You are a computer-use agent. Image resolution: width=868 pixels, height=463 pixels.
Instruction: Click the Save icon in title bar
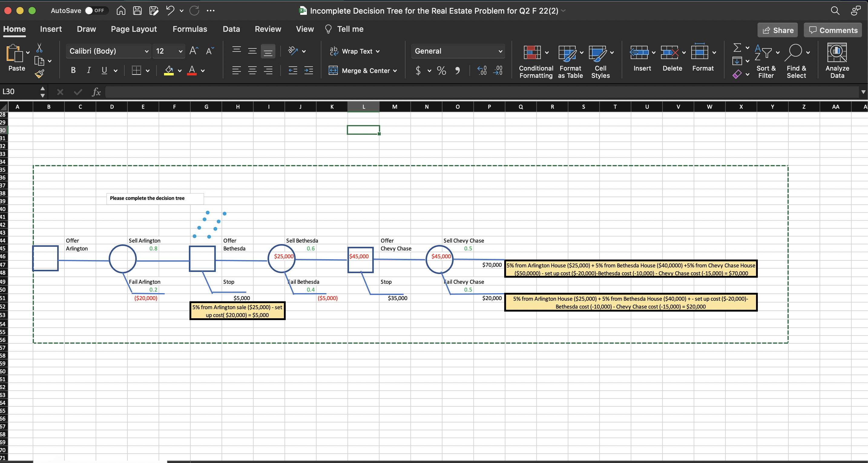(x=137, y=11)
